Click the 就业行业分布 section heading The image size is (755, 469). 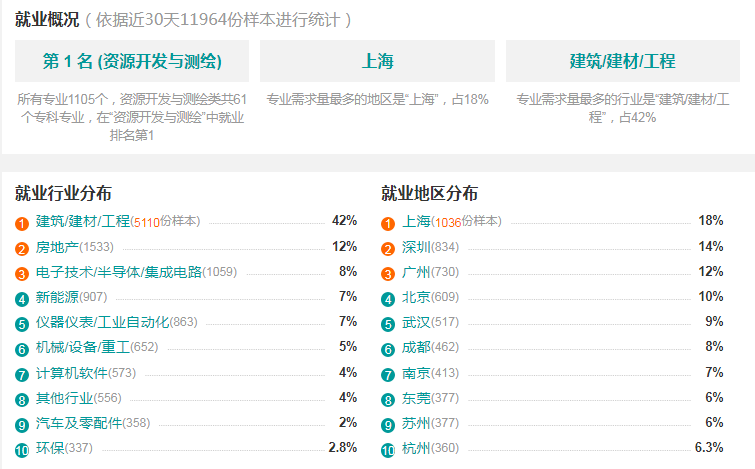point(63,193)
